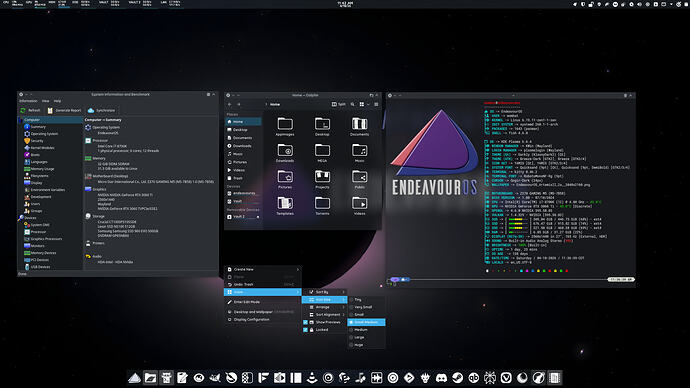Screen dimensions: 690x388
Task: Toggle the Locked checkbox in Icons submenu
Action: coord(305,329)
